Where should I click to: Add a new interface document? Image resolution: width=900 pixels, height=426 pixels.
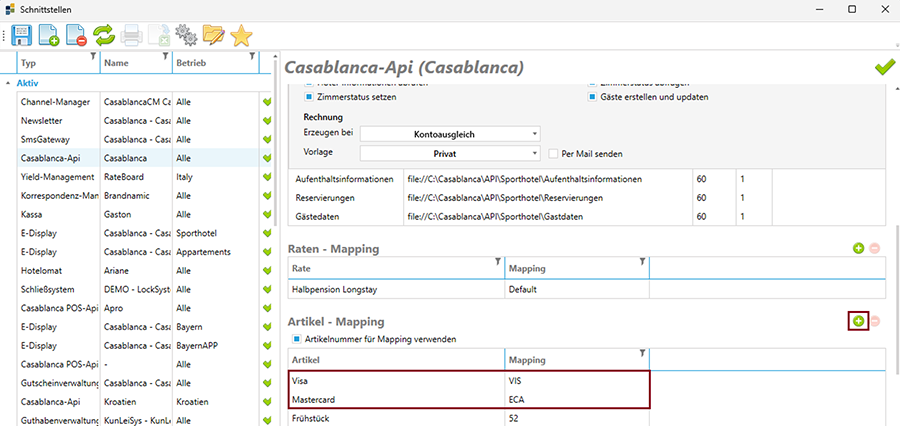click(50, 37)
